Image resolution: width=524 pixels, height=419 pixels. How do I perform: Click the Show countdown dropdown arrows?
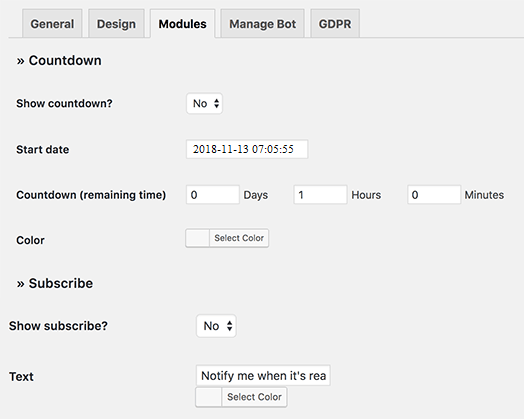(x=217, y=103)
